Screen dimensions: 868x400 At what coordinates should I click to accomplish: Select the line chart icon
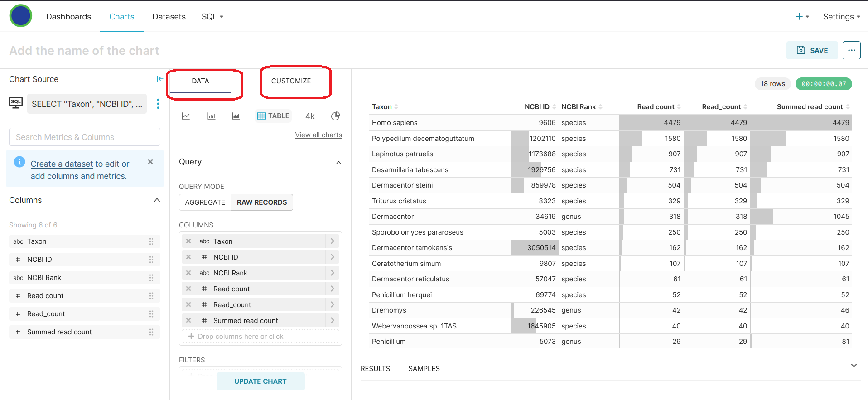point(186,116)
